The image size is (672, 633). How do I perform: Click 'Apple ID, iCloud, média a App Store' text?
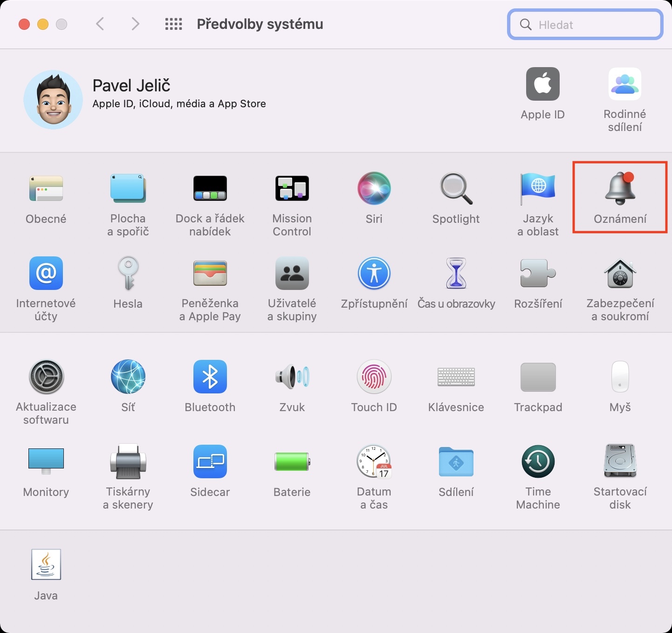click(179, 103)
